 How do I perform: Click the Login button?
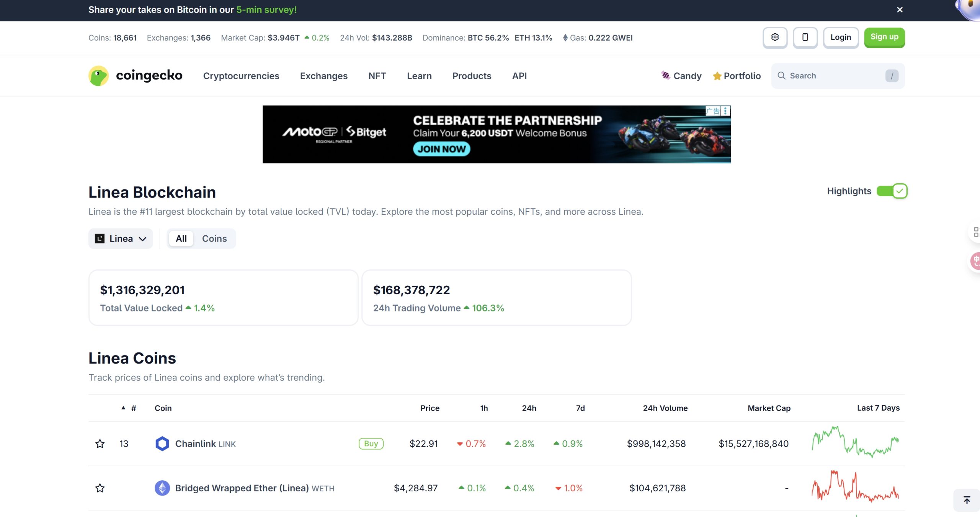click(841, 38)
